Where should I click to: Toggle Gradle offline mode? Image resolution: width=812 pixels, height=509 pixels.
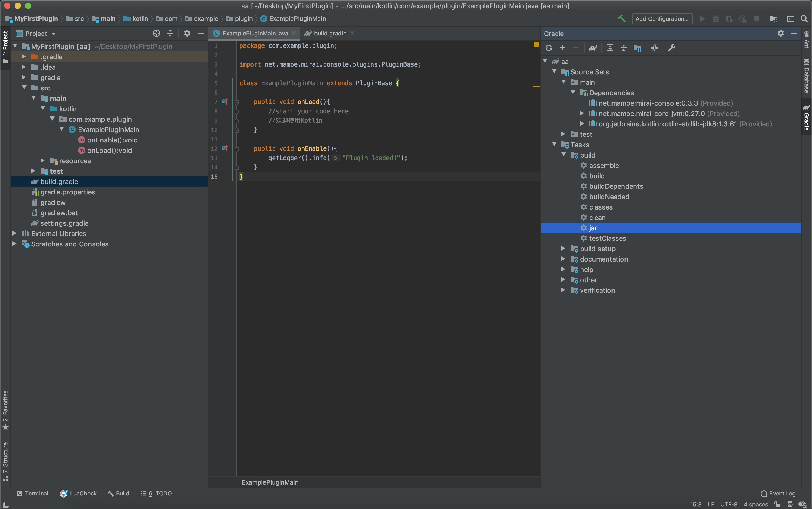(x=654, y=48)
